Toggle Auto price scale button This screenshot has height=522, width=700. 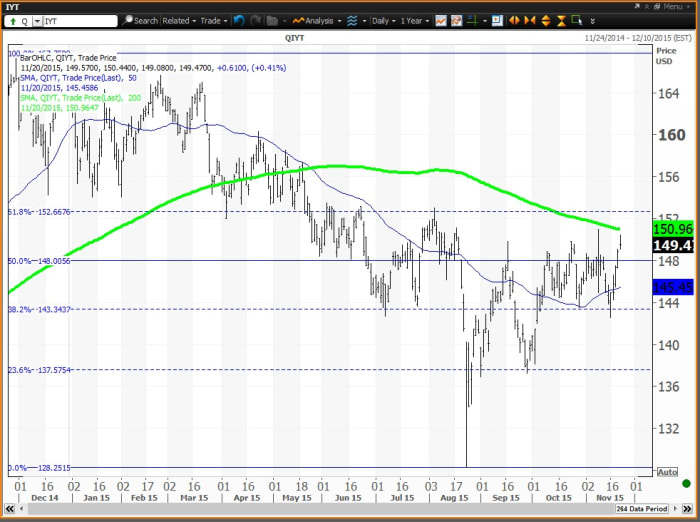click(668, 472)
